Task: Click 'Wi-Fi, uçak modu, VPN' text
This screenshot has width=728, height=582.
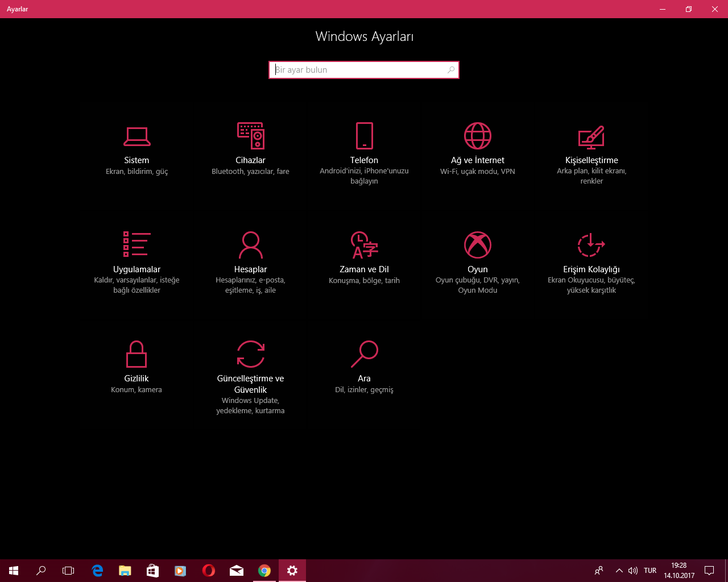Action: click(478, 172)
